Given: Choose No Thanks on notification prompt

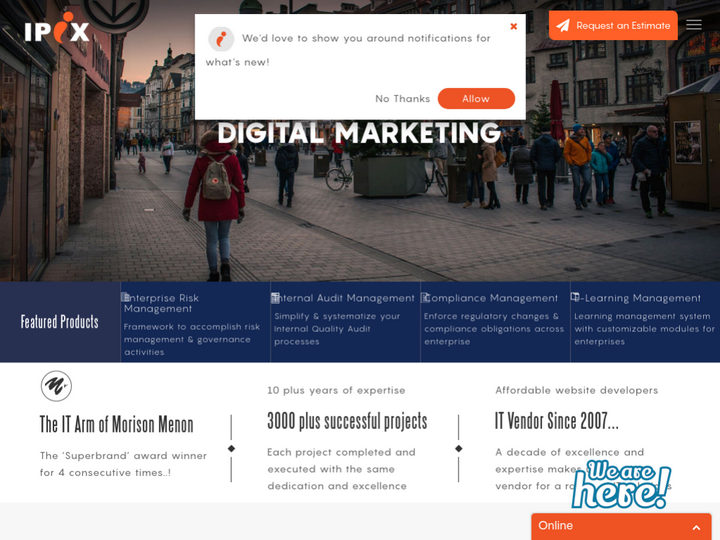Looking at the screenshot, I should pos(402,99).
